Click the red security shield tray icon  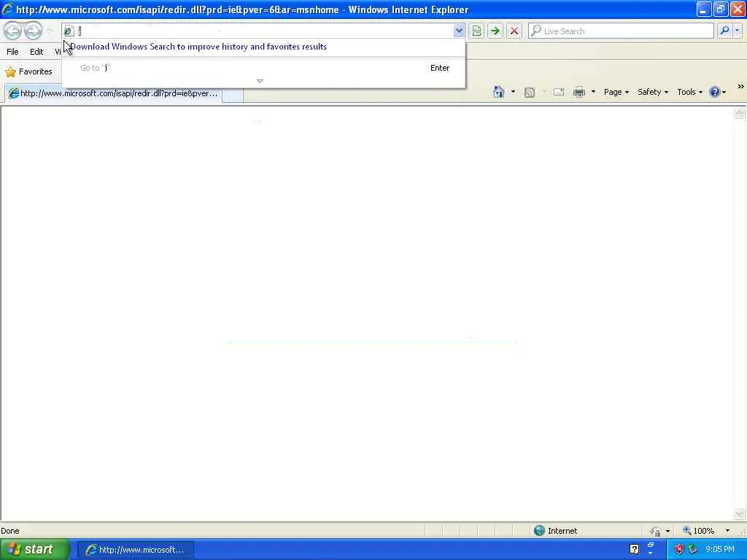coord(679,550)
